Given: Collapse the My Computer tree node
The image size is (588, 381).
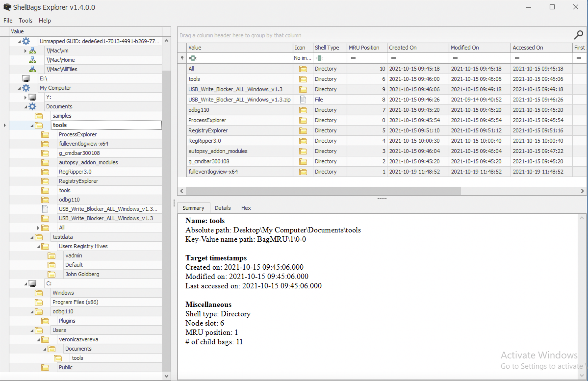Looking at the screenshot, I should 19,88.
